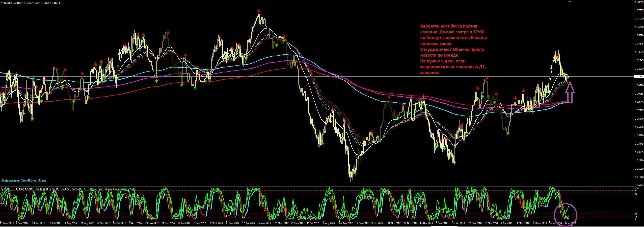This screenshot has height=227, width=644.
Task: Click price level 1.29495 on the scale
Action: (639, 94)
